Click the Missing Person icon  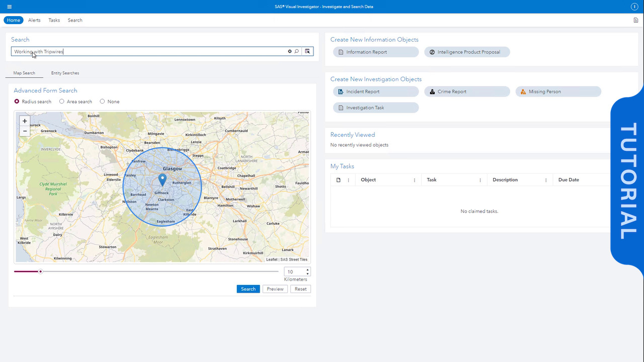(x=523, y=92)
